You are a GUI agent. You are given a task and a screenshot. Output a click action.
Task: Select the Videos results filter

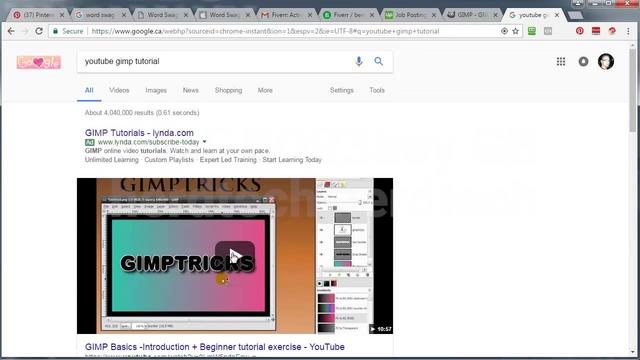pos(119,90)
